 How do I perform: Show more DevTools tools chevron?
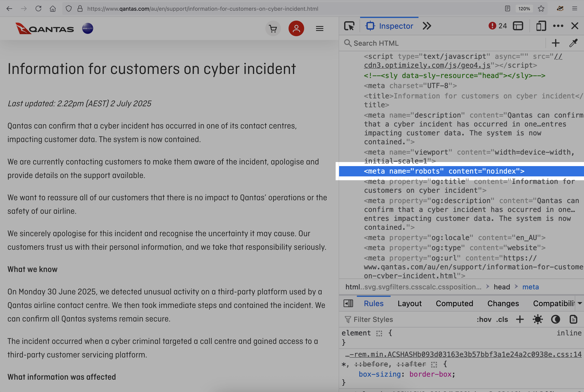(x=427, y=26)
